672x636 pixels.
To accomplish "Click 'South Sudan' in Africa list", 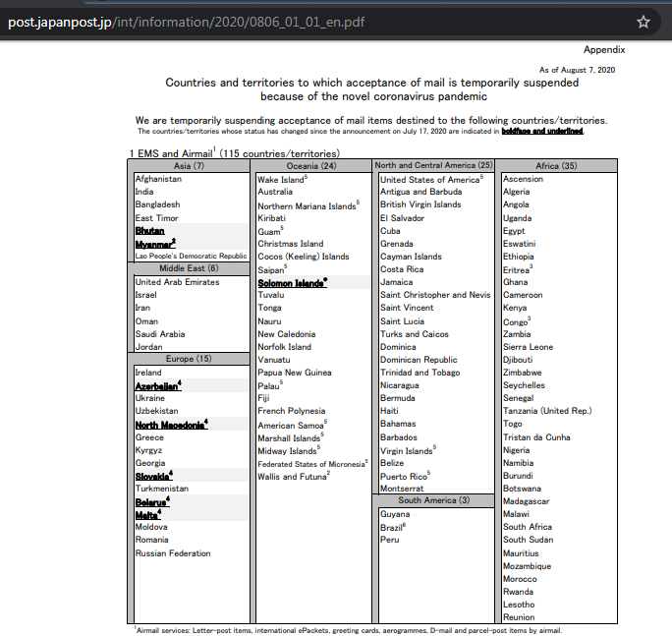I will tap(528, 540).
